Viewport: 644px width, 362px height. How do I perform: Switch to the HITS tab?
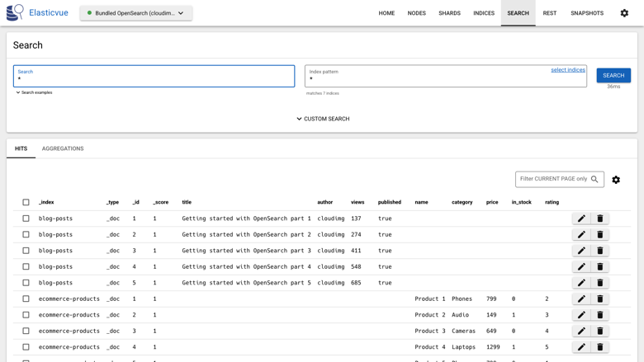pos(21,148)
